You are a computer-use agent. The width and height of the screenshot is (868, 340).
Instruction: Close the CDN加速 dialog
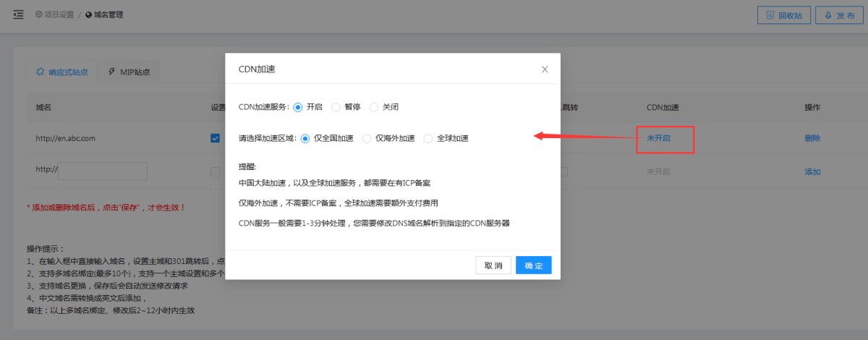click(545, 69)
